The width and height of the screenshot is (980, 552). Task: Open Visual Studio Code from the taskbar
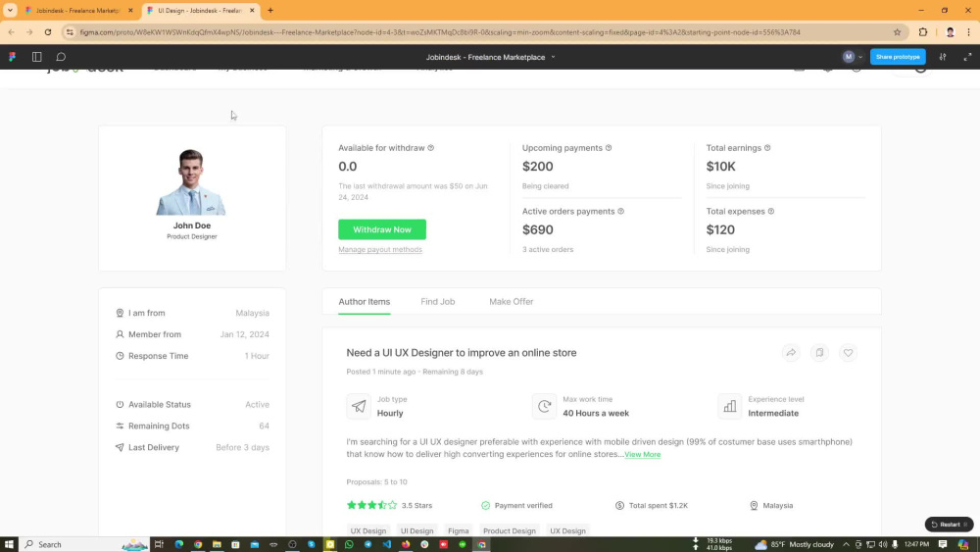click(387, 544)
